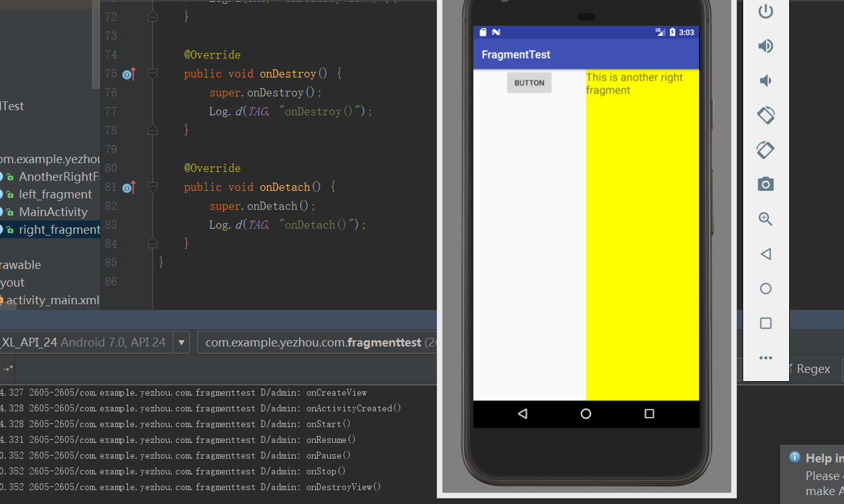Click the phone status bar battery icon
The height and width of the screenshot is (504, 844).
[673, 32]
